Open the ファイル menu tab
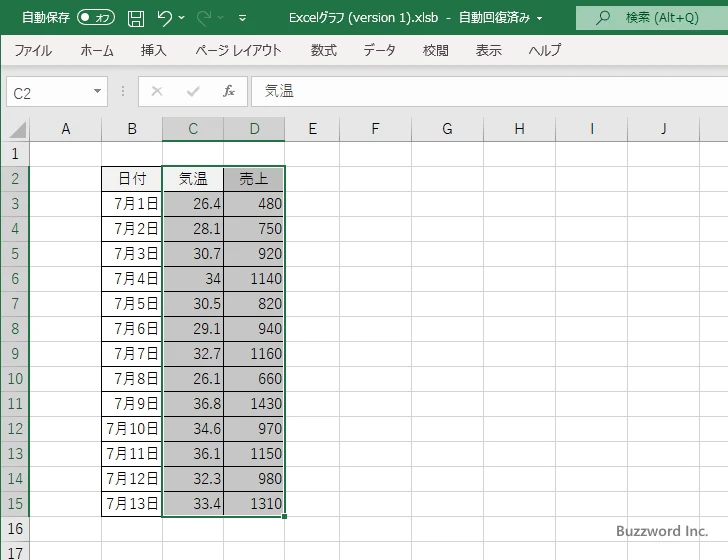728x560 pixels. pos(33,50)
